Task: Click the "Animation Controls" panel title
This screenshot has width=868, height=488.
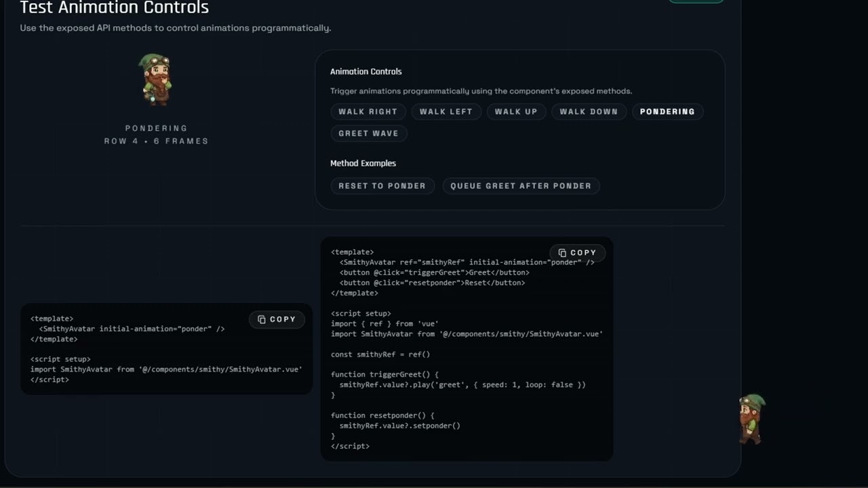Action: point(366,72)
